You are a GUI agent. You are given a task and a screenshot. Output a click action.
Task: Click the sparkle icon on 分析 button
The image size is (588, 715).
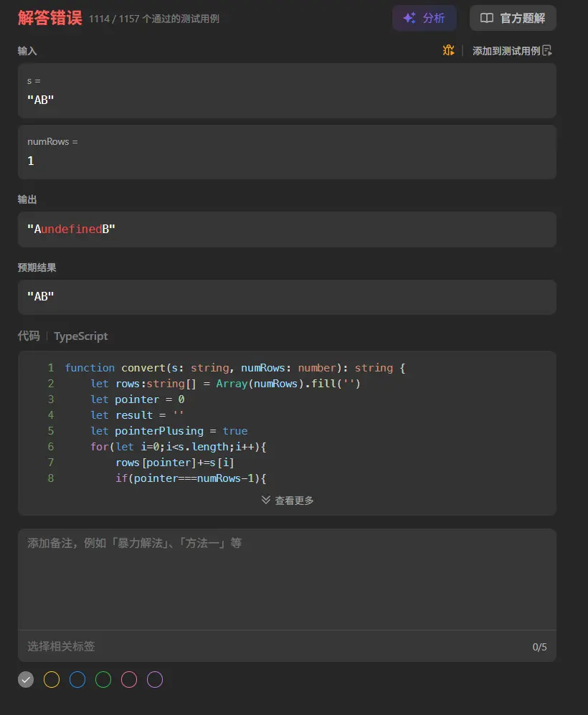coord(409,19)
